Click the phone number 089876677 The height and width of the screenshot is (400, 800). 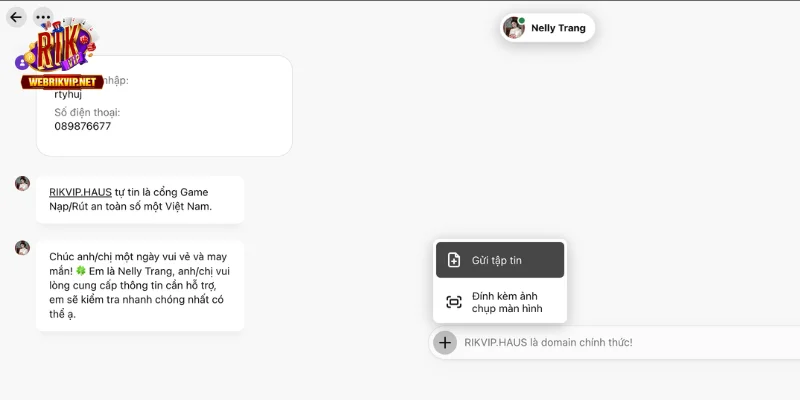point(83,126)
